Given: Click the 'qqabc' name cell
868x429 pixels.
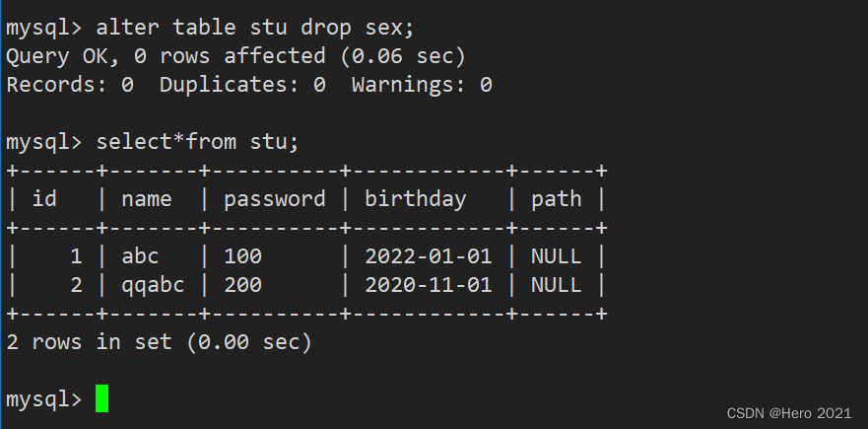Looking at the screenshot, I should click(153, 285).
